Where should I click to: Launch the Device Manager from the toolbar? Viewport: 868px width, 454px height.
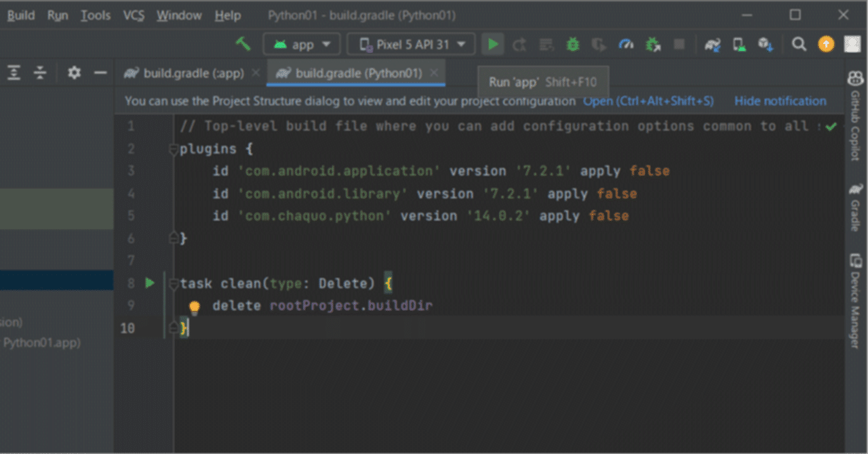[739, 43]
